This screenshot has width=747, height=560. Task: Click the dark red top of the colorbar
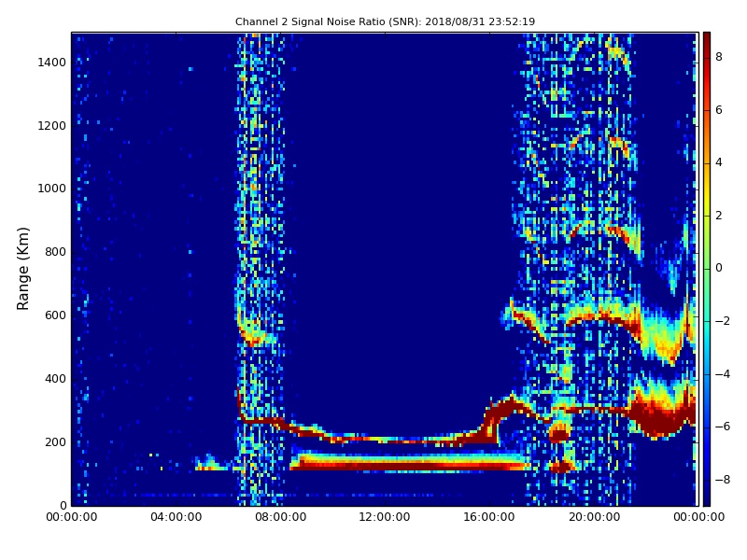point(707,40)
